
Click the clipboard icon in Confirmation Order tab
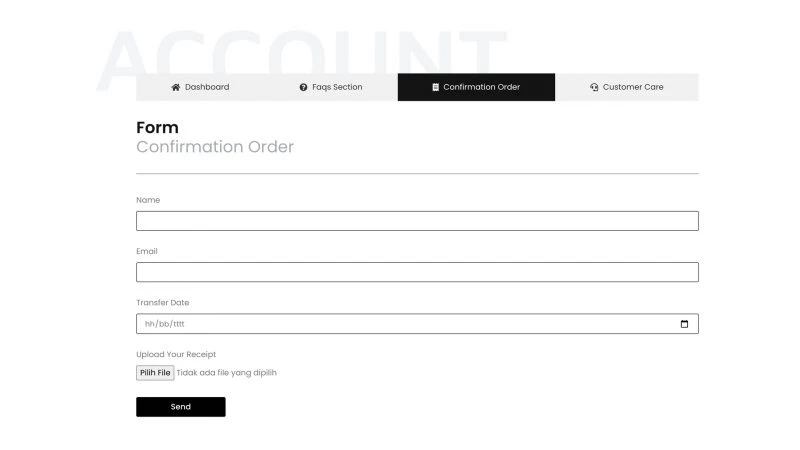coord(435,87)
